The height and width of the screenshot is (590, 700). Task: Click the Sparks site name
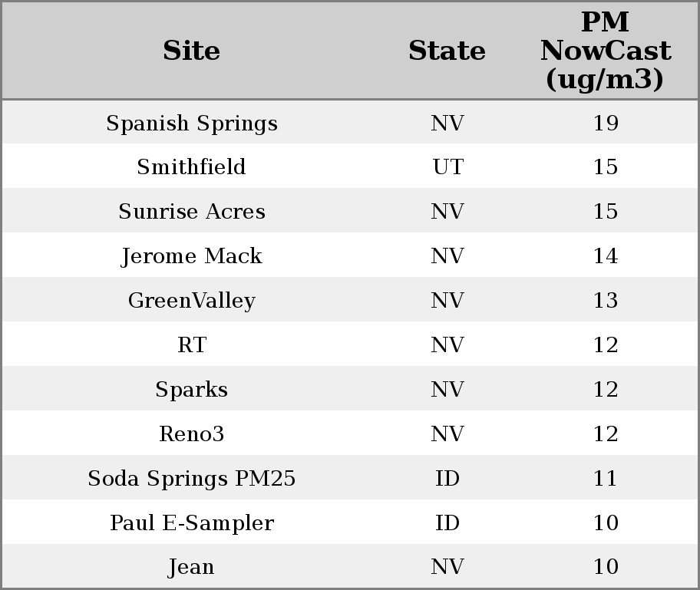coord(192,390)
